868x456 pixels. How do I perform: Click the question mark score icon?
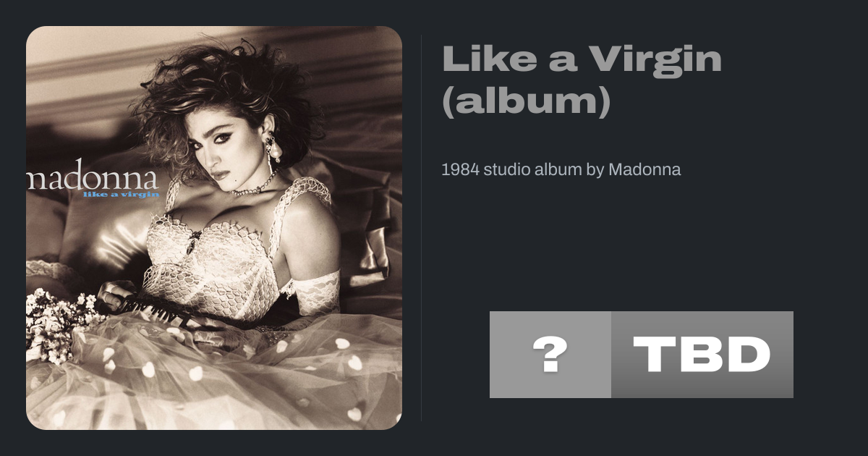550,355
